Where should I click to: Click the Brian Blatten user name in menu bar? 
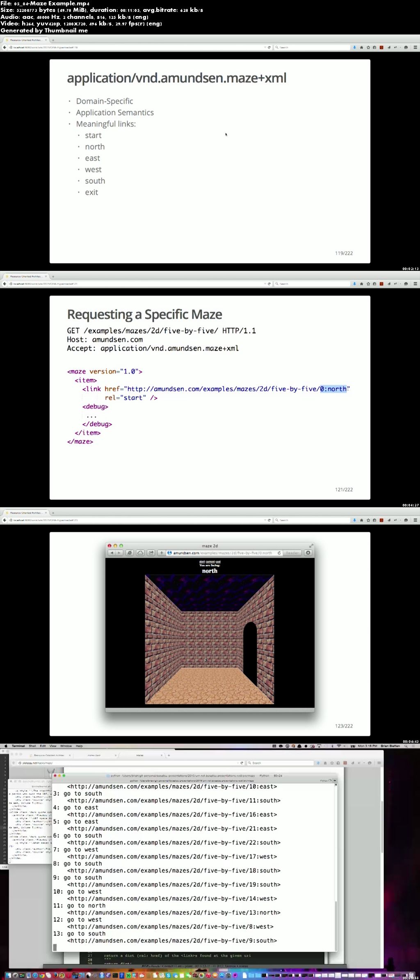pyautogui.click(x=390, y=746)
